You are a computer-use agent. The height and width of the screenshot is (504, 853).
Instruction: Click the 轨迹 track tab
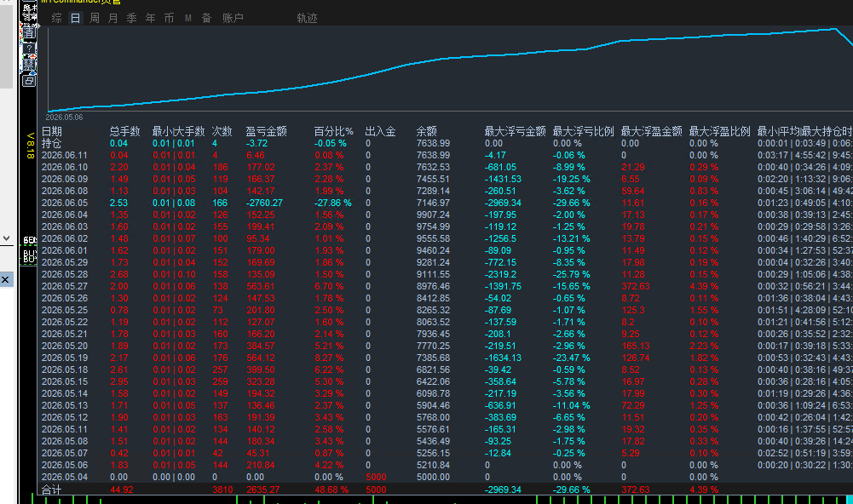[x=307, y=18]
